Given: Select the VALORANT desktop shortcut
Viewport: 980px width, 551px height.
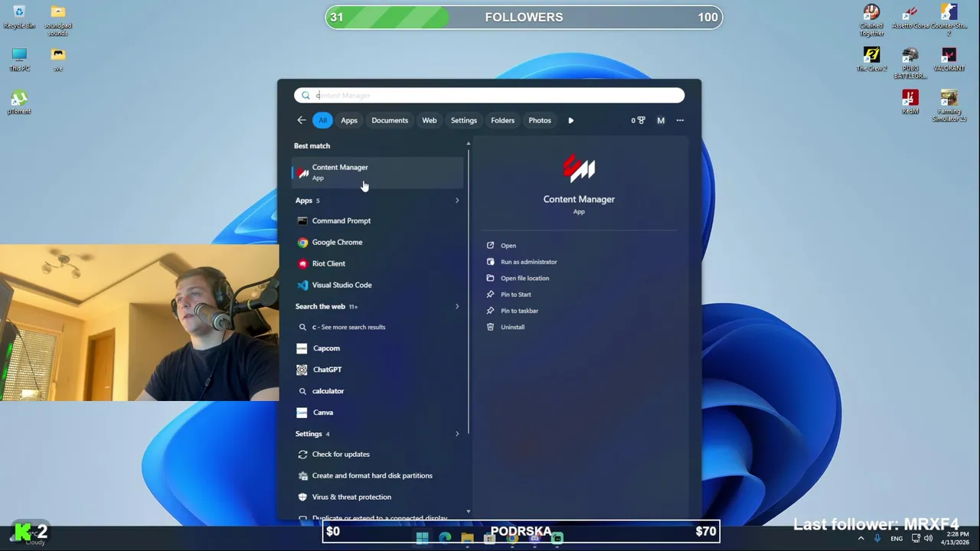Looking at the screenshot, I should pyautogui.click(x=949, y=60).
